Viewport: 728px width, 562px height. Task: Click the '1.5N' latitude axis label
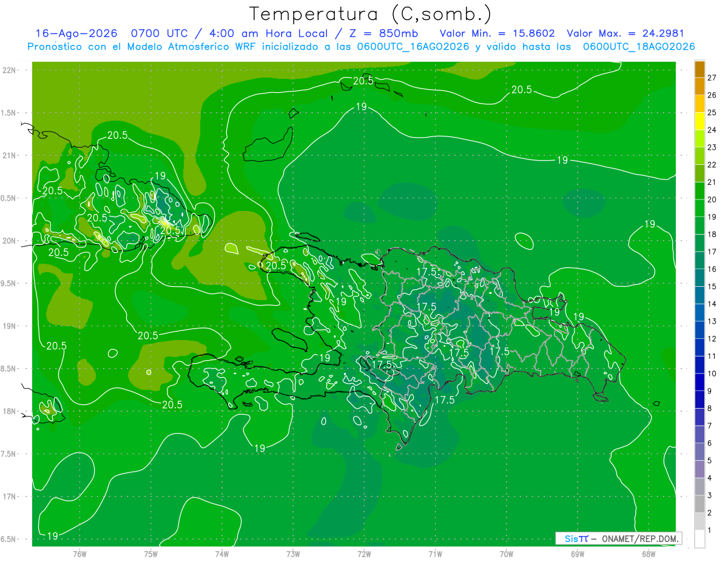9,113
